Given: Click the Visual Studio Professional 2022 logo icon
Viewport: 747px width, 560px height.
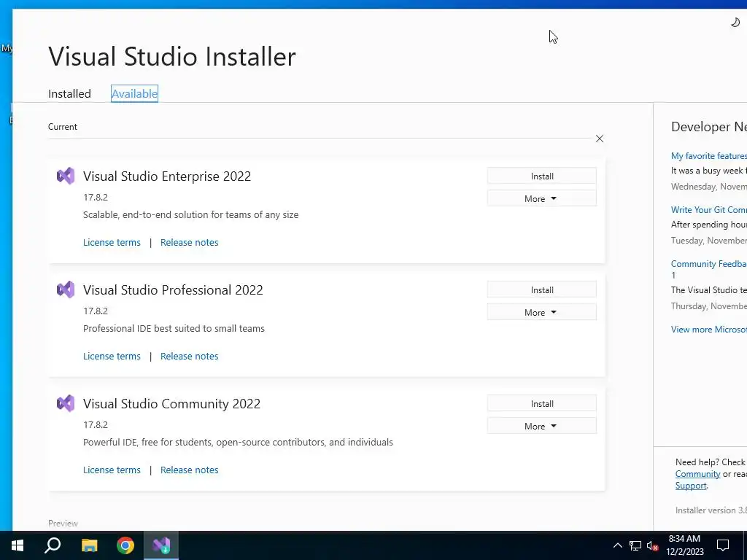Looking at the screenshot, I should pyautogui.click(x=66, y=289).
